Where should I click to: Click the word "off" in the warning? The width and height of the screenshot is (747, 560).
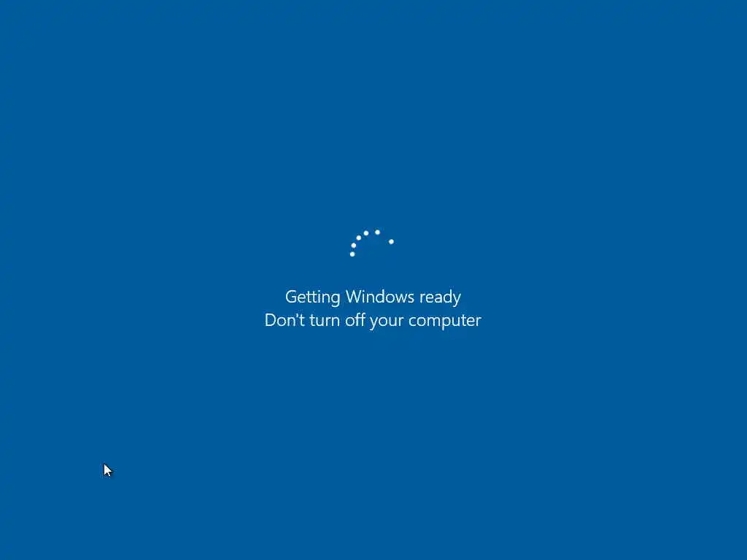click(355, 319)
